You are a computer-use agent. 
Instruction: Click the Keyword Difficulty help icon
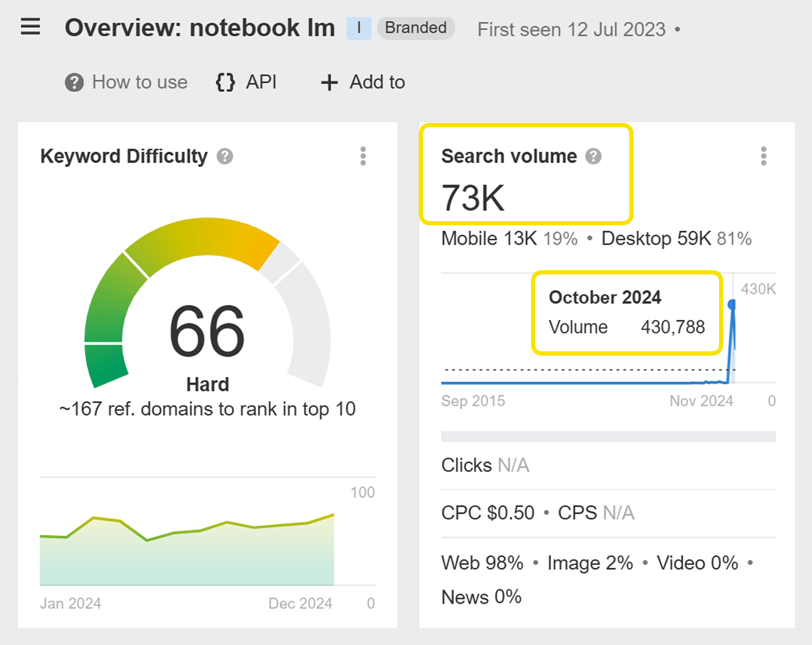(225, 156)
